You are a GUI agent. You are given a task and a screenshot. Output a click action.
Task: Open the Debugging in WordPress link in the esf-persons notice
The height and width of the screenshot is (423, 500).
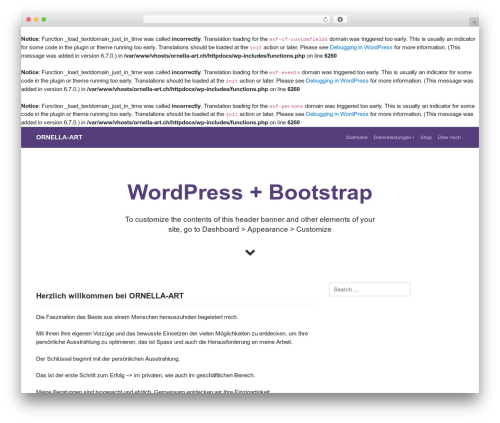tap(337, 114)
